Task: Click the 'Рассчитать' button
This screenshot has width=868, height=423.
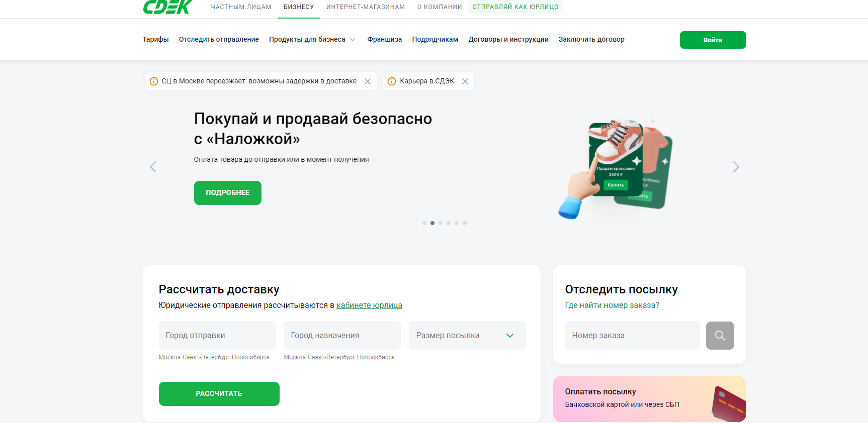Action: click(219, 394)
